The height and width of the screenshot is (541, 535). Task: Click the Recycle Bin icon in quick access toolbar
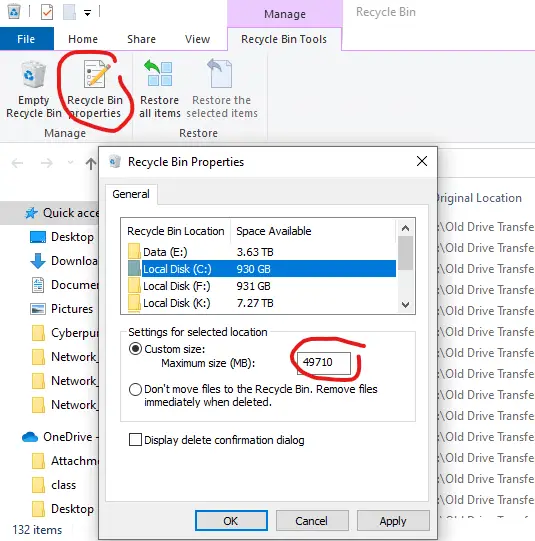(x=14, y=11)
